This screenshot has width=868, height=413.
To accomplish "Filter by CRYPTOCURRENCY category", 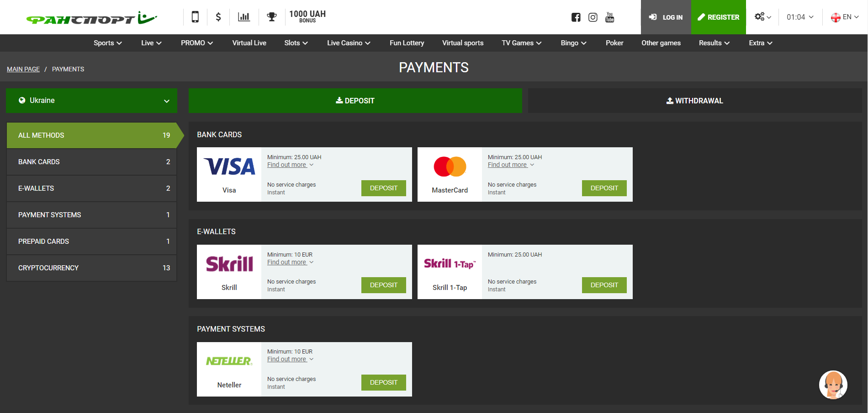I will click(x=92, y=268).
